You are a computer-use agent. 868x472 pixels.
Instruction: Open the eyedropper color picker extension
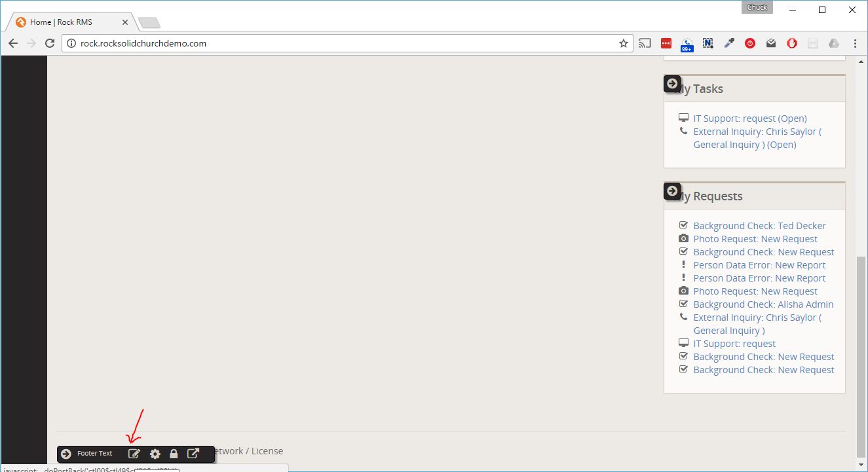click(729, 43)
